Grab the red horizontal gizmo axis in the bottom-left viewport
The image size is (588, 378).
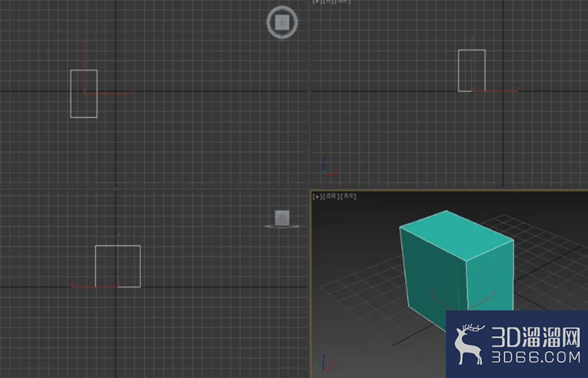point(95,286)
